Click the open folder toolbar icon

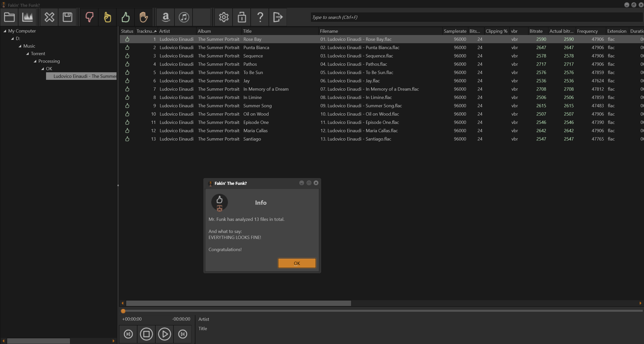click(9, 17)
